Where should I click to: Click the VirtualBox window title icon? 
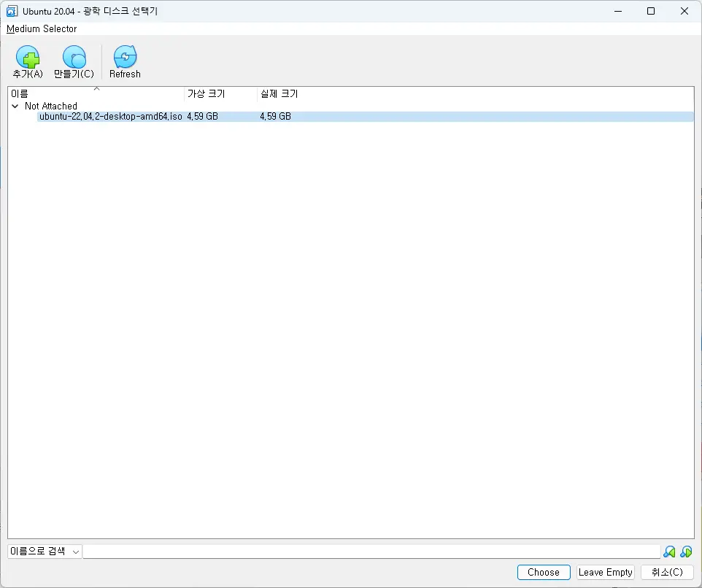[12, 11]
